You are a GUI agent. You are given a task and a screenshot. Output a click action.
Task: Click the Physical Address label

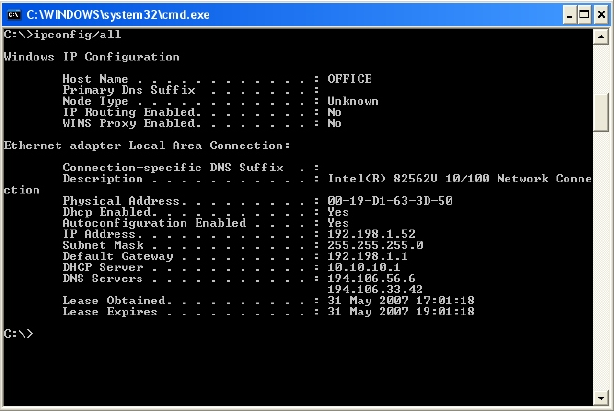[121, 201]
